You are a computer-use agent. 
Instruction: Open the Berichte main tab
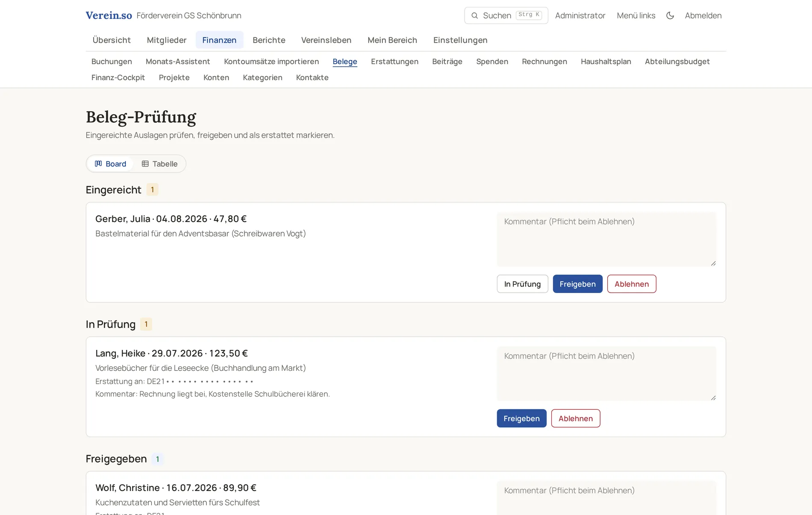[269, 40]
